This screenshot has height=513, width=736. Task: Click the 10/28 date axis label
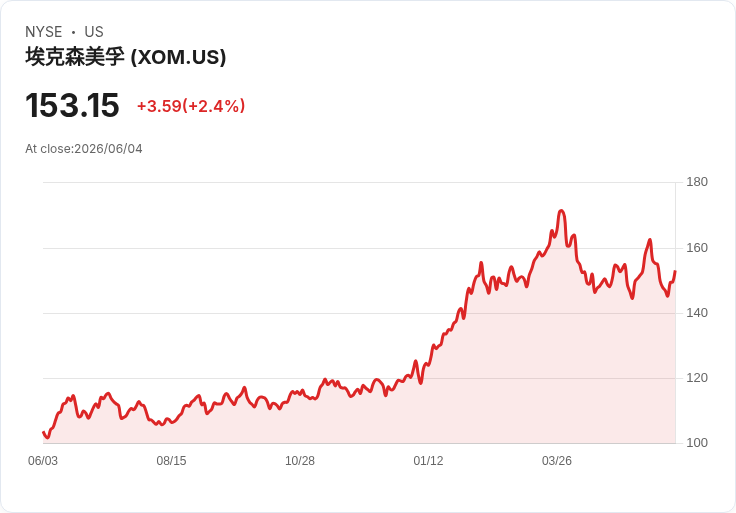pos(300,461)
